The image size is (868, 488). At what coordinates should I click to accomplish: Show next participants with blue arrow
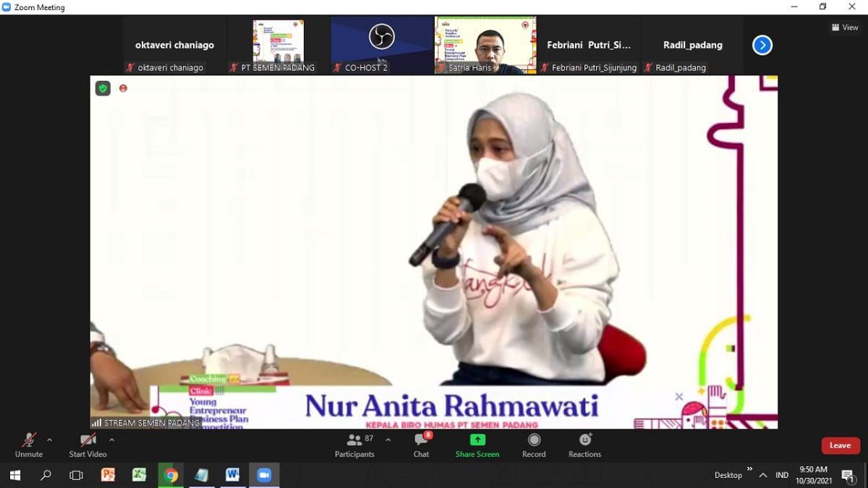point(762,46)
